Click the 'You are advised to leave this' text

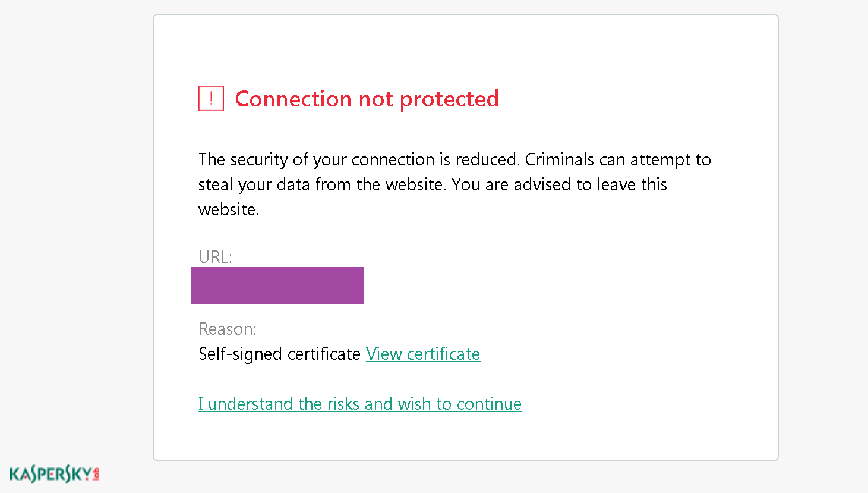pyautogui.click(x=560, y=184)
